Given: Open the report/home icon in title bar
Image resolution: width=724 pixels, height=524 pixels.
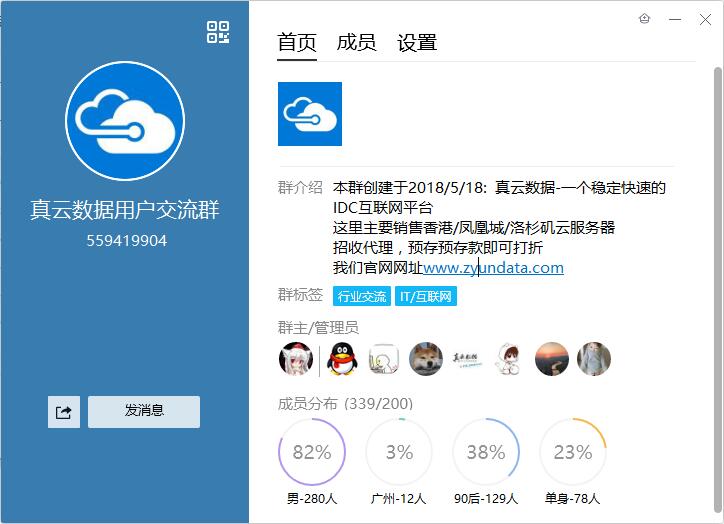Looking at the screenshot, I should [x=644, y=18].
